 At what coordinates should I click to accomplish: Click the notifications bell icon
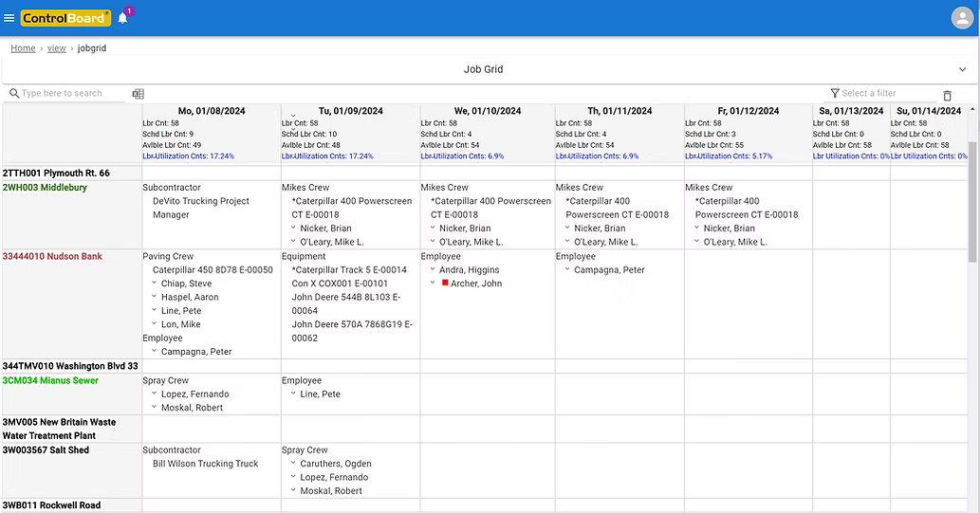click(122, 18)
